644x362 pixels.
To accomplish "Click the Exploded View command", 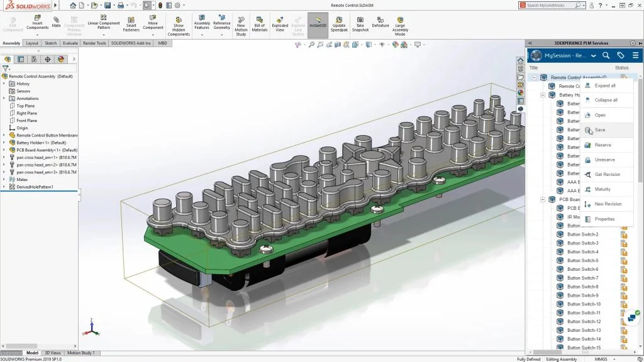I will click(280, 24).
